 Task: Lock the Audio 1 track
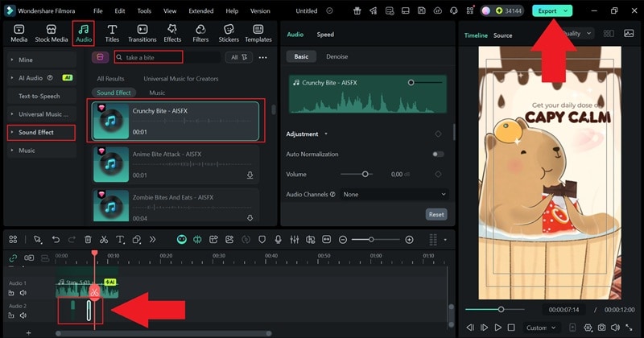tap(11, 293)
